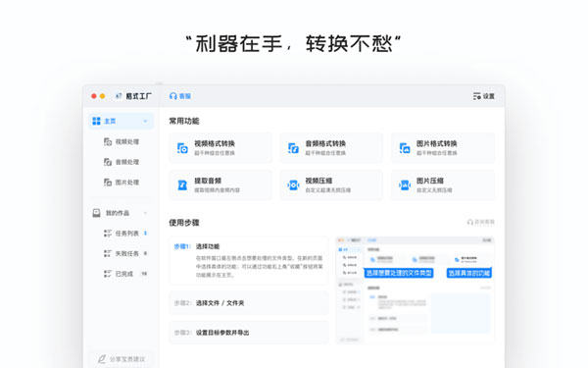
Task: Open the 视频压缩 function card
Action: click(331, 185)
